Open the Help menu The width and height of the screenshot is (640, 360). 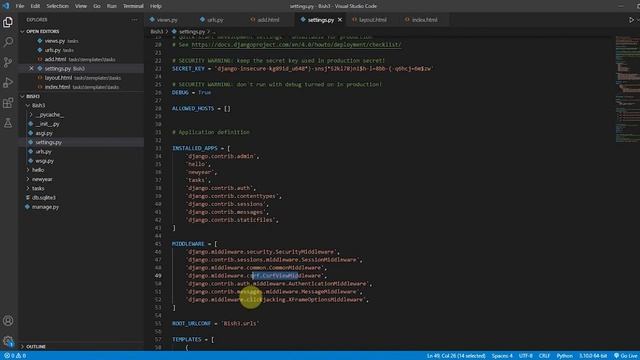156,6
